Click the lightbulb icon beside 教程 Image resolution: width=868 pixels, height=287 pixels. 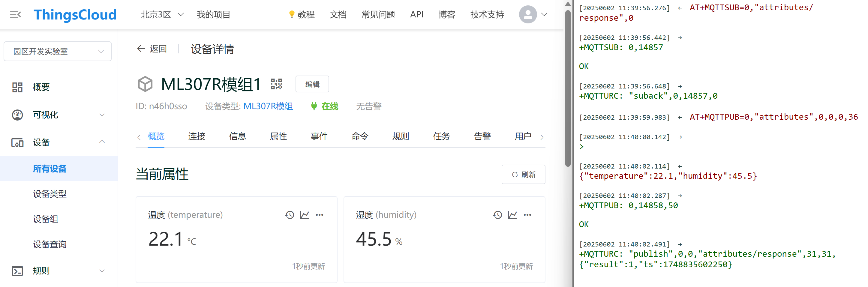pos(291,14)
